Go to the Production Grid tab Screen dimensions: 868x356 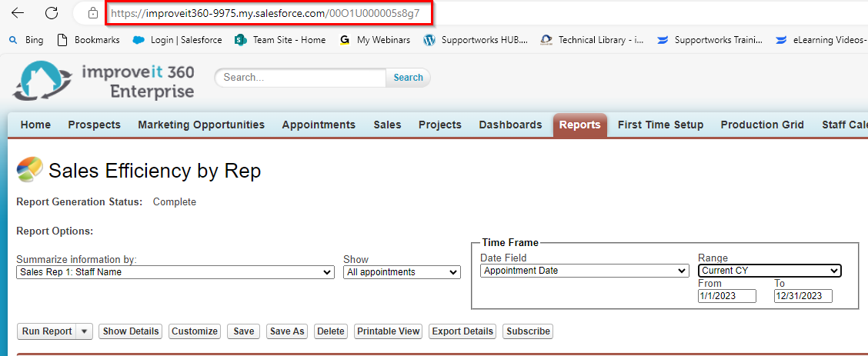(x=763, y=125)
